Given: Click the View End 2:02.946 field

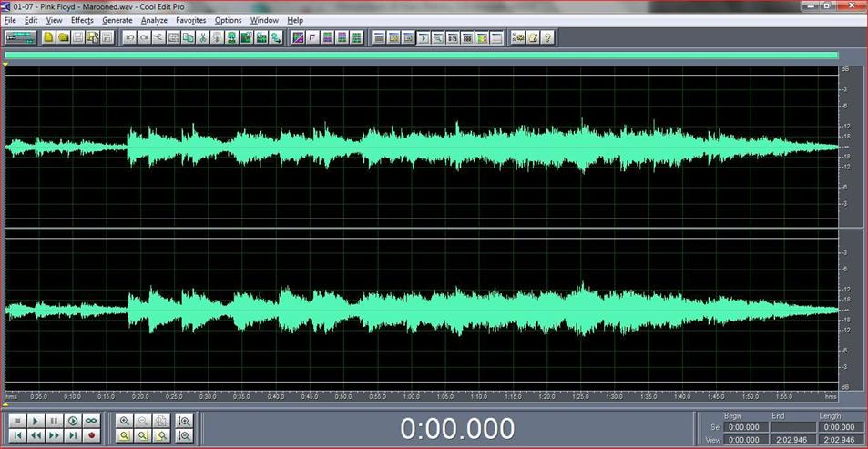Looking at the screenshot, I should 793,440.
